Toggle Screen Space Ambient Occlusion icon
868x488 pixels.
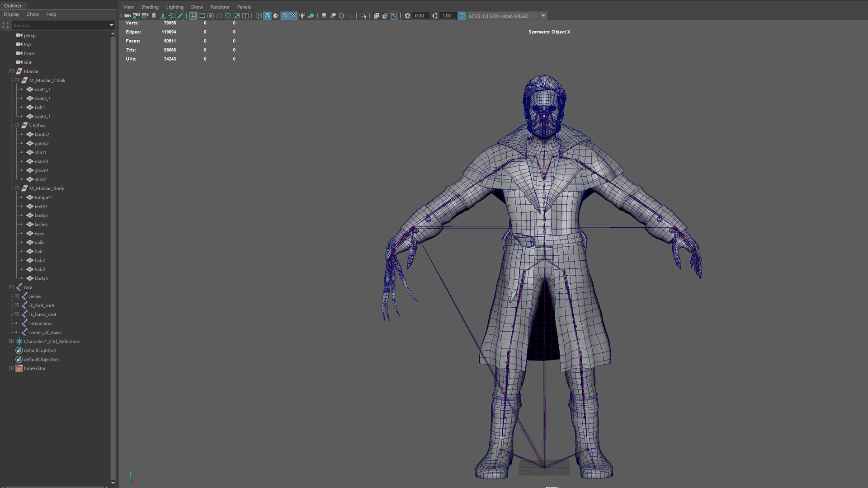324,16
